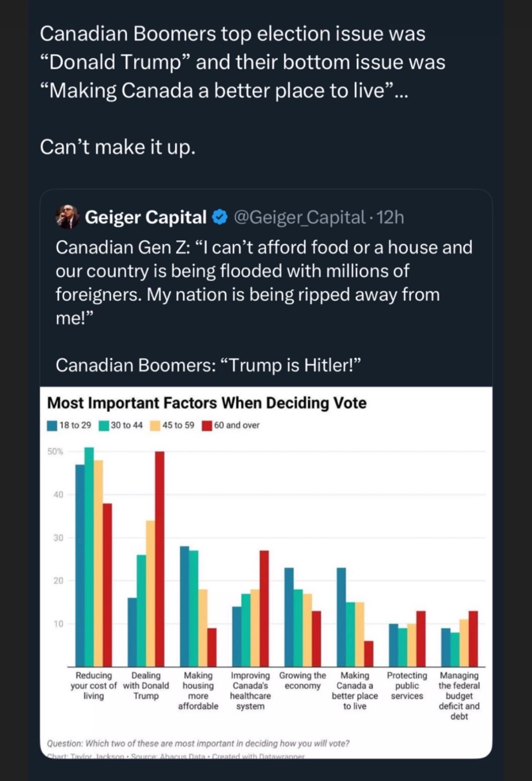Click the 12h timestamp on quoted post
532x781 pixels.
pyautogui.click(x=390, y=217)
